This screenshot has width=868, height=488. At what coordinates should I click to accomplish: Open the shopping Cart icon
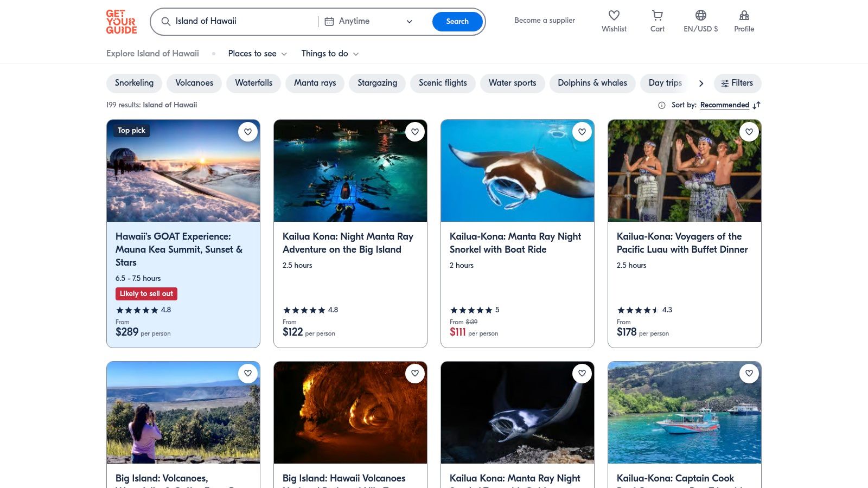pos(657,16)
